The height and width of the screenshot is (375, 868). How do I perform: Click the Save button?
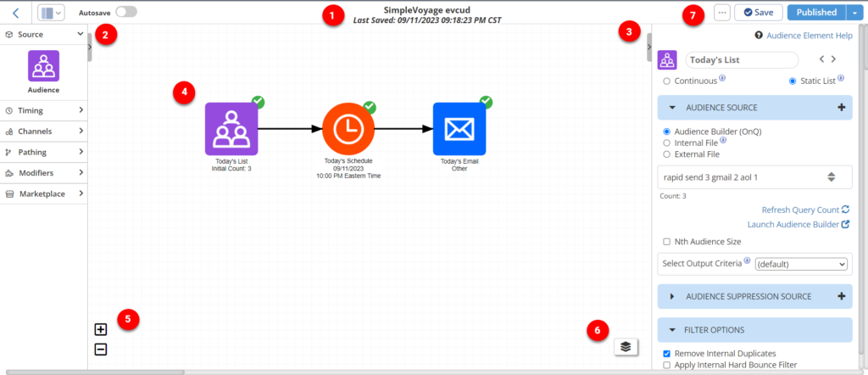[x=758, y=13]
